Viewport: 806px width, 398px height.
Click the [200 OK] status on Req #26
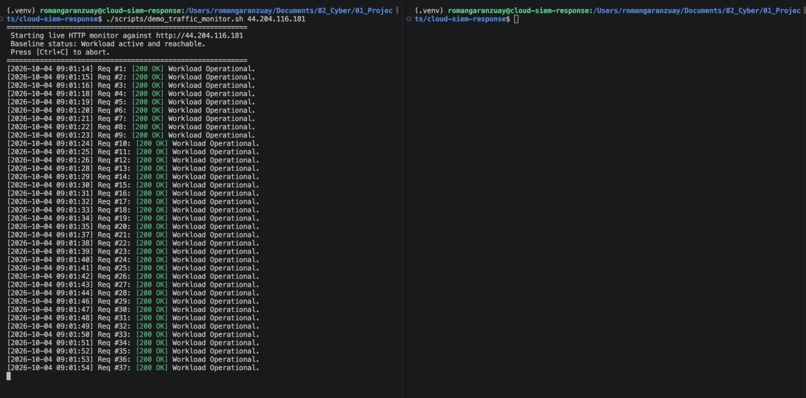pyautogui.click(x=152, y=276)
